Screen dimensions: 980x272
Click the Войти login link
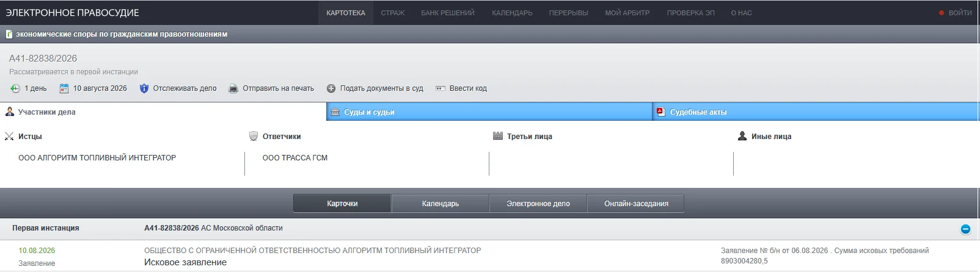(960, 13)
